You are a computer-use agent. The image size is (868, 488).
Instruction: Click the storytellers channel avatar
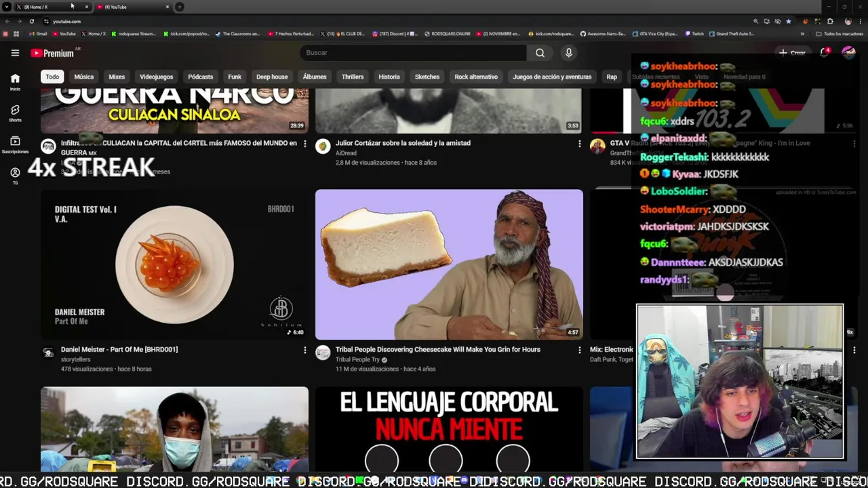(x=48, y=352)
